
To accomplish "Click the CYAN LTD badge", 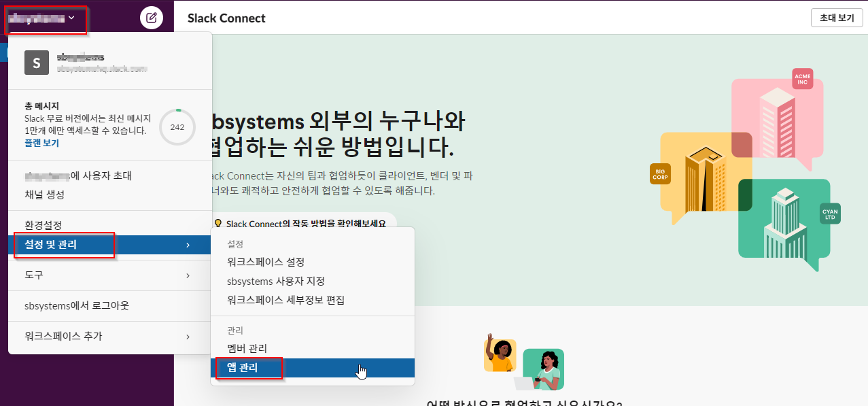I will pyautogui.click(x=830, y=214).
